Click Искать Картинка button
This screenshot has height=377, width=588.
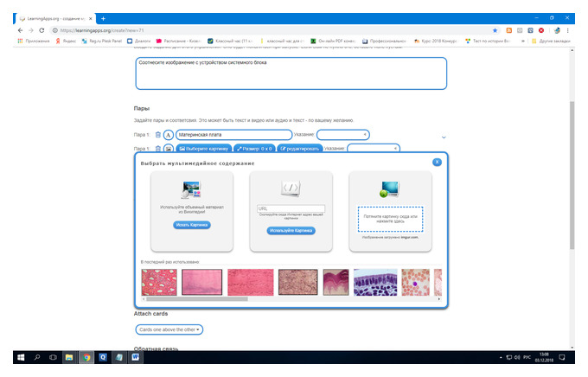[x=192, y=225]
